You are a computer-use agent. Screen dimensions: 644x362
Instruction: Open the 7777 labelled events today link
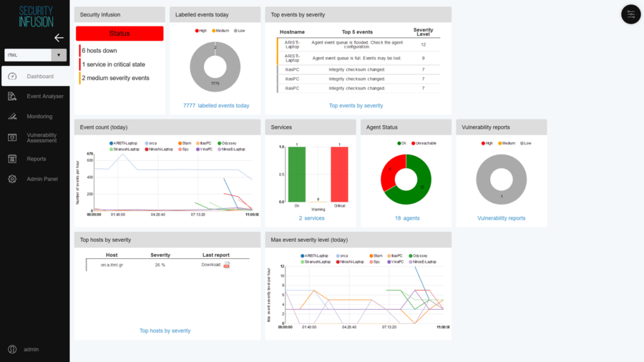pyautogui.click(x=216, y=106)
